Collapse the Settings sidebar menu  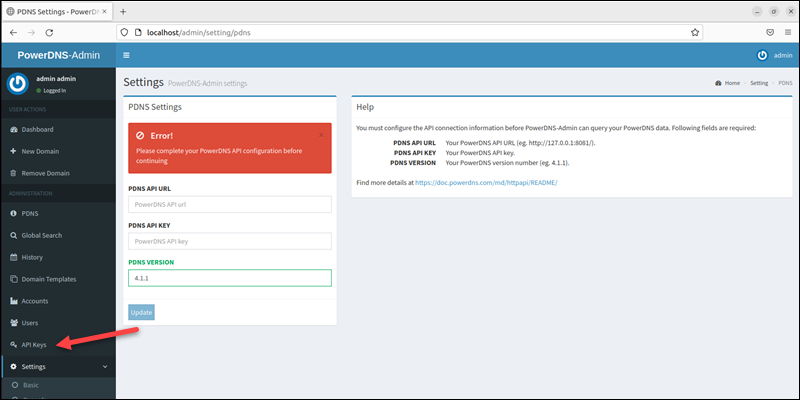coord(58,367)
